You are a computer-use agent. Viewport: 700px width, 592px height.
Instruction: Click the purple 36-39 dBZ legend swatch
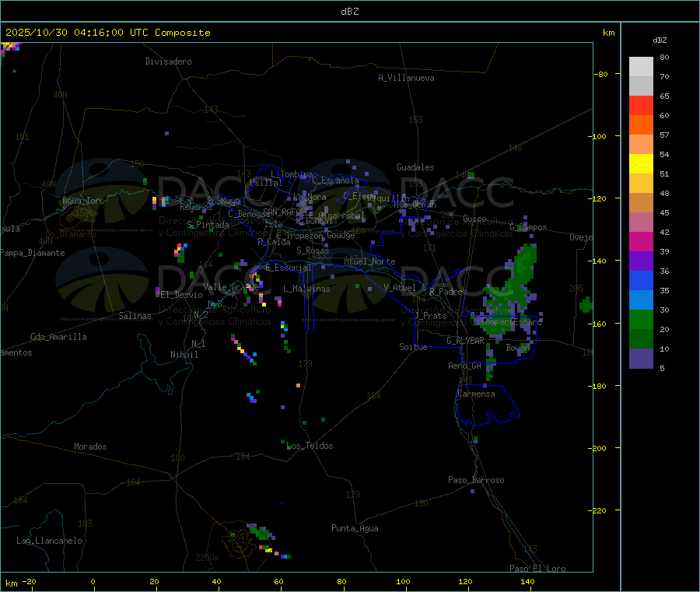coord(641,261)
